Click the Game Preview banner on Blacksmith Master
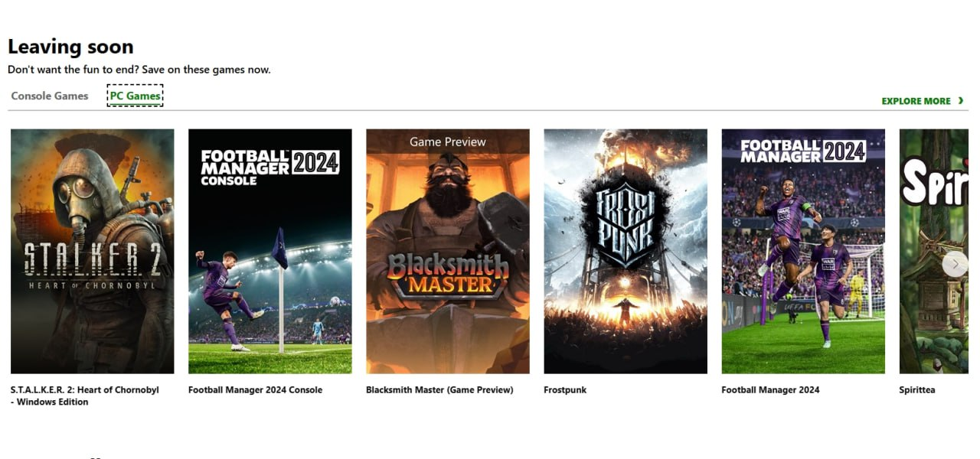The image size is (980, 459). pyautogui.click(x=448, y=142)
